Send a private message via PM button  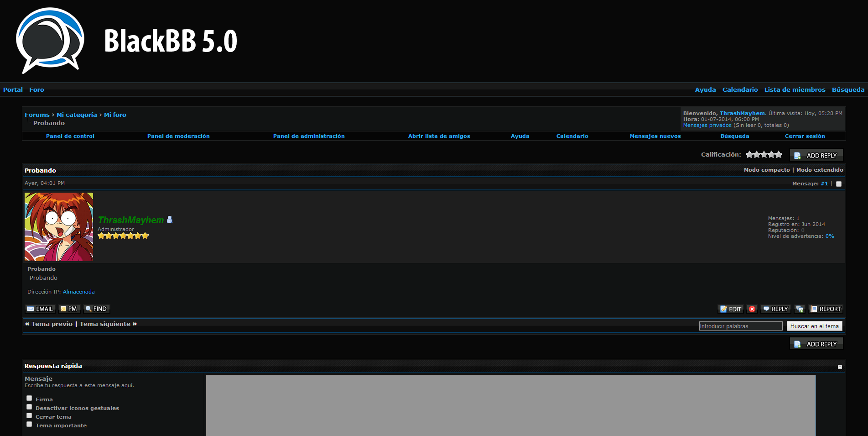pyautogui.click(x=69, y=309)
